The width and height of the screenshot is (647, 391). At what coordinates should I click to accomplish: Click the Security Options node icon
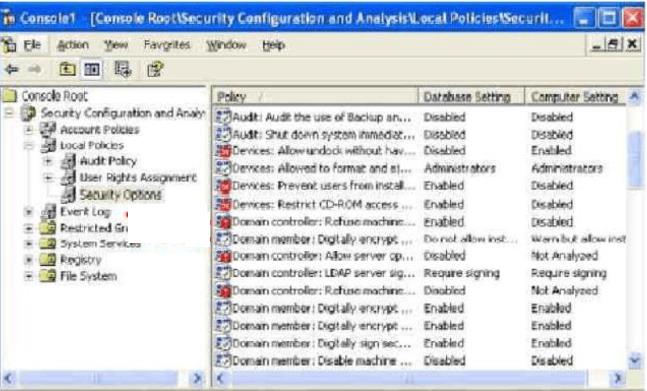point(68,195)
